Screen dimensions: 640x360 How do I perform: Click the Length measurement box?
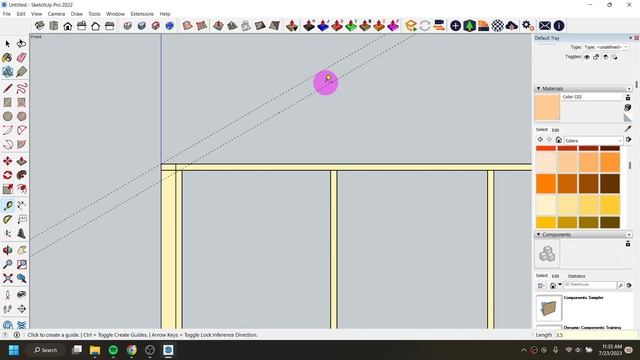pos(596,335)
